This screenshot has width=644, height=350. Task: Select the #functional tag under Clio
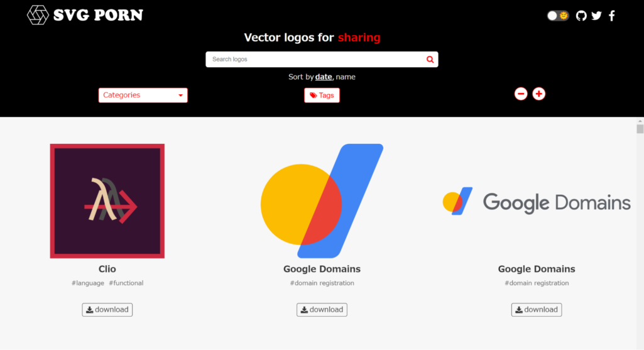pyautogui.click(x=126, y=283)
